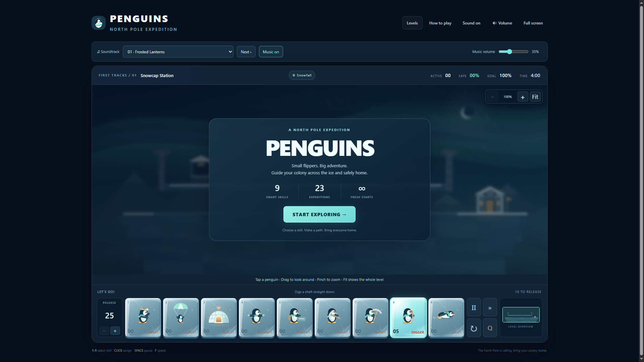Open the Volume control
644x362 pixels.
502,23
